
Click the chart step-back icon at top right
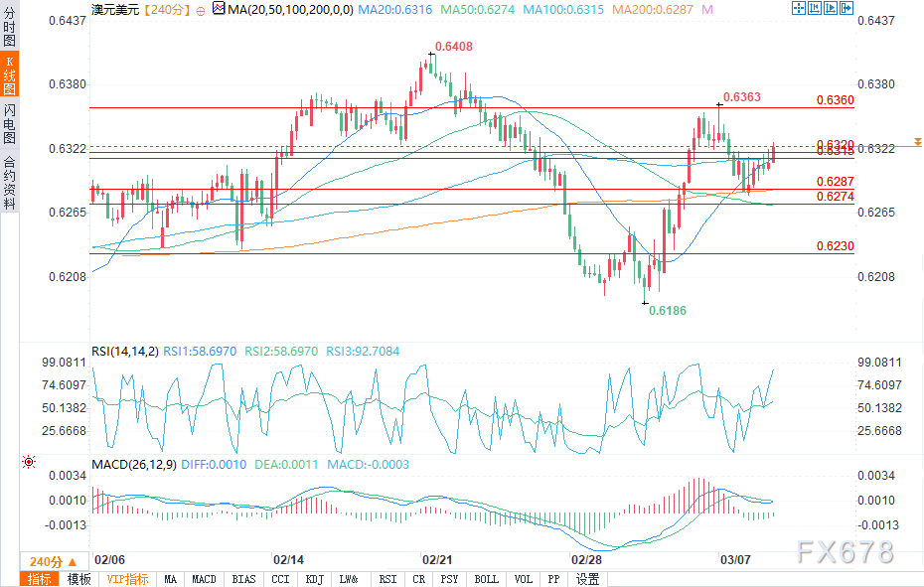[815, 8]
